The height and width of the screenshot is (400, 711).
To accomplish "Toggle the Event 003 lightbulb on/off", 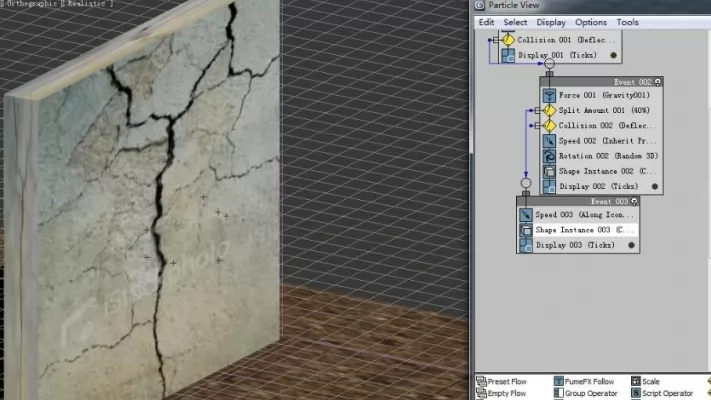I will pos(634,201).
